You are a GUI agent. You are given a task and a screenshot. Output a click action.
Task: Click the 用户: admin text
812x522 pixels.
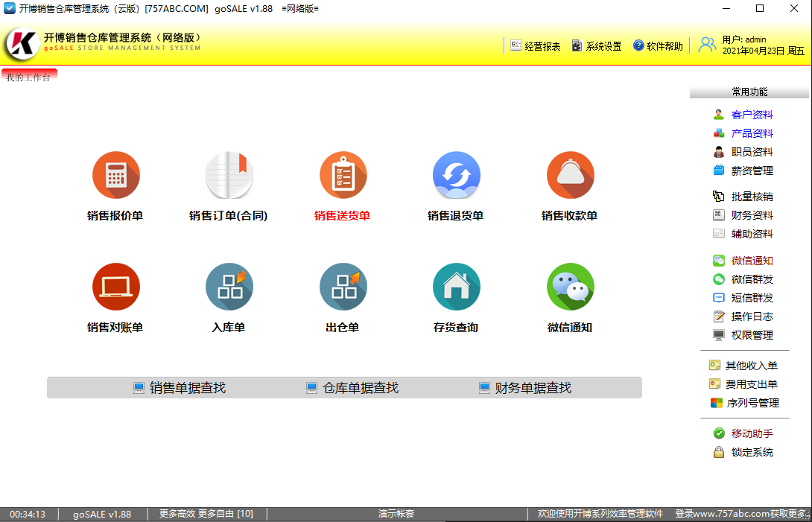744,39
